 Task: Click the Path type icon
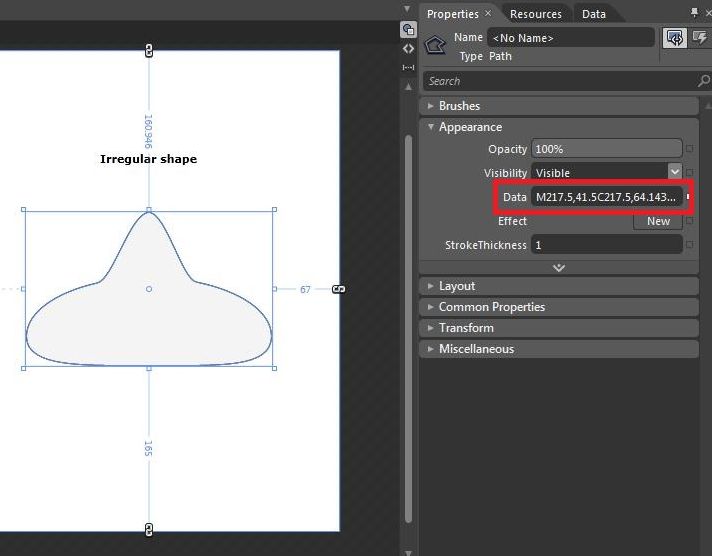435,45
